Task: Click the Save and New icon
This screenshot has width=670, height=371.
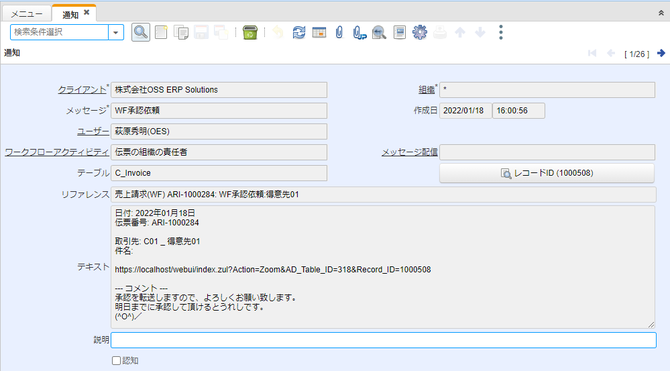Action: coord(221,32)
